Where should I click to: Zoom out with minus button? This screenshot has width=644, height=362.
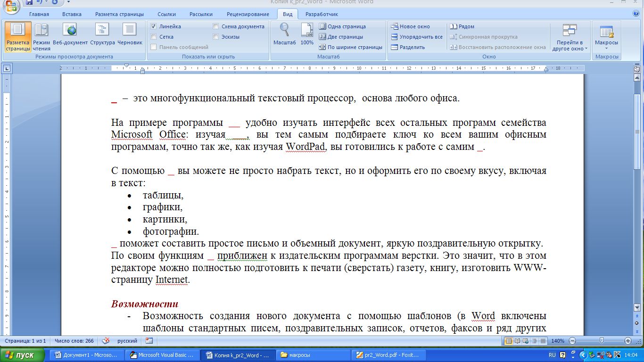(x=572, y=341)
